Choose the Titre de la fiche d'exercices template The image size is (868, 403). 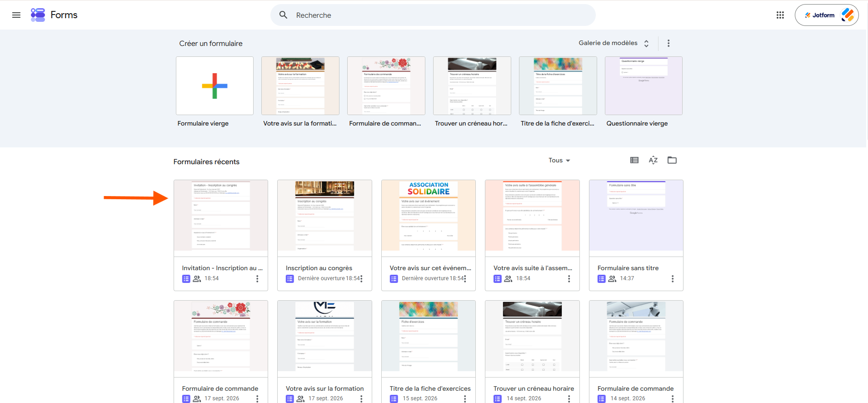(558, 86)
